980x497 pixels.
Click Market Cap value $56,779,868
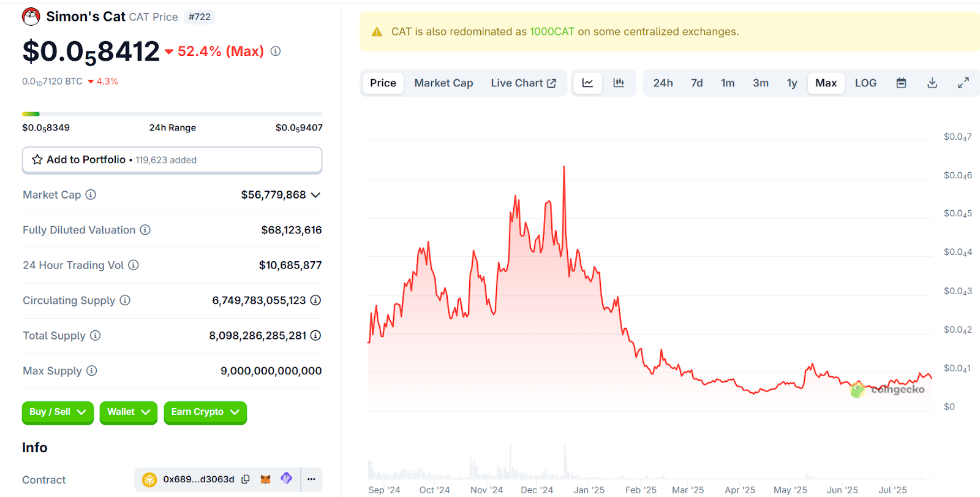point(273,195)
